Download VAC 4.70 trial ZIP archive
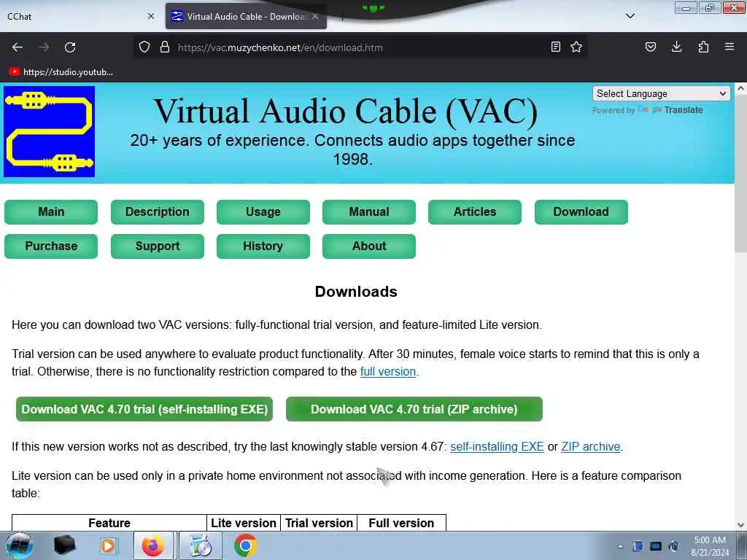The height and width of the screenshot is (560, 747). [x=414, y=409]
